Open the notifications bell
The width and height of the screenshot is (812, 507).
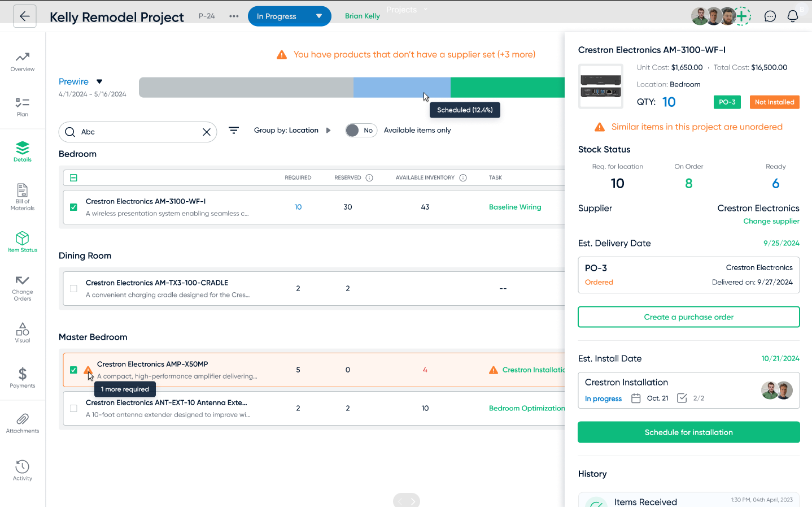pyautogui.click(x=793, y=16)
